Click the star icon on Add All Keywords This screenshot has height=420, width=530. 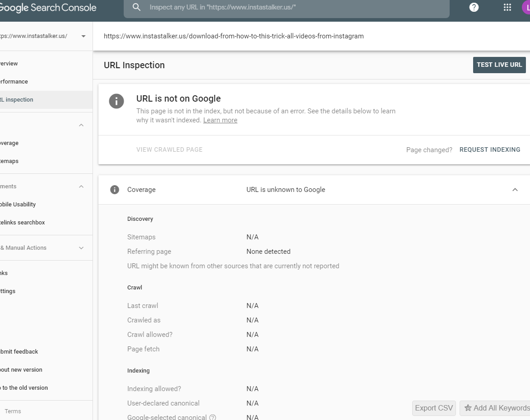468,408
